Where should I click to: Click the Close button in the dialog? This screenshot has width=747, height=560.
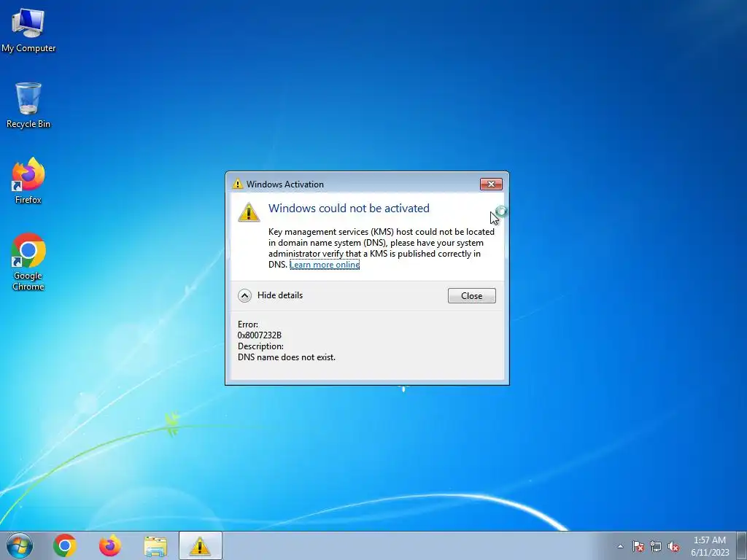tap(472, 296)
